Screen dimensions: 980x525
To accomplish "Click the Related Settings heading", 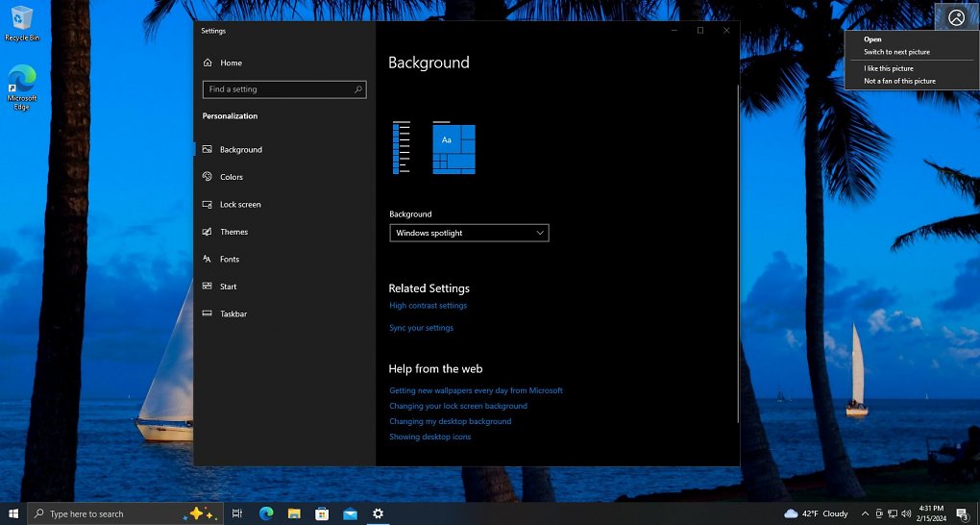I will click(429, 288).
